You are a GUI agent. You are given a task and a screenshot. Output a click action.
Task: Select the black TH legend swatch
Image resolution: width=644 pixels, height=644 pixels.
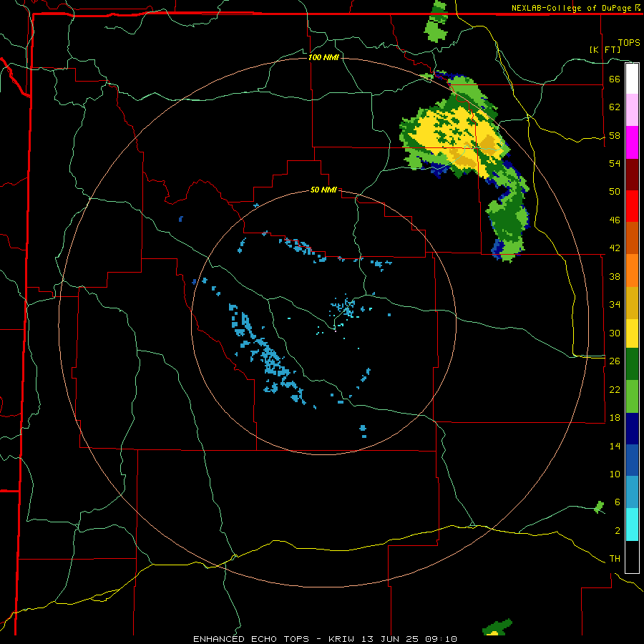(x=632, y=557)
